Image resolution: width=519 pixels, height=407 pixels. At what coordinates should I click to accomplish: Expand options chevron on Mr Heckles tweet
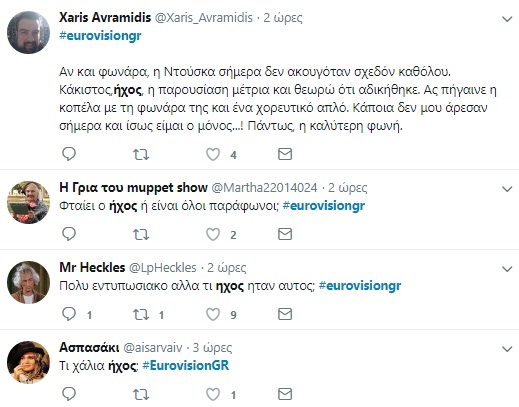coord(507,269)
